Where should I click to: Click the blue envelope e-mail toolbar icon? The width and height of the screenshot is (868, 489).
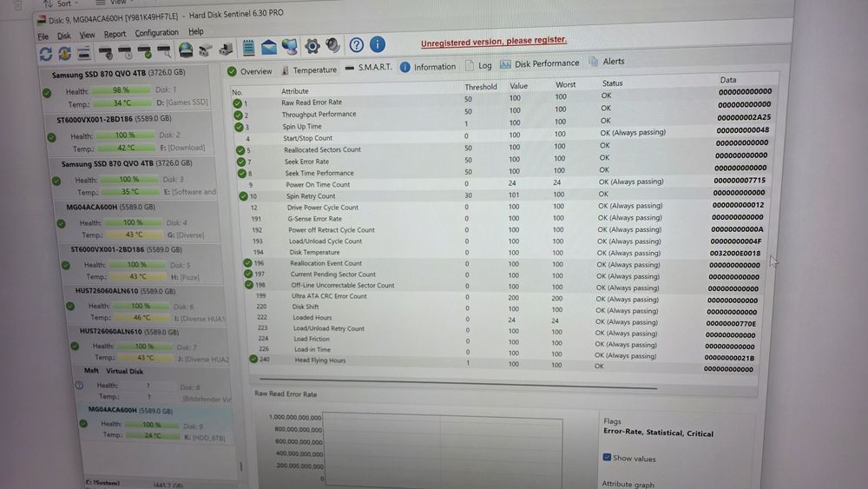(x=269, y=47)
